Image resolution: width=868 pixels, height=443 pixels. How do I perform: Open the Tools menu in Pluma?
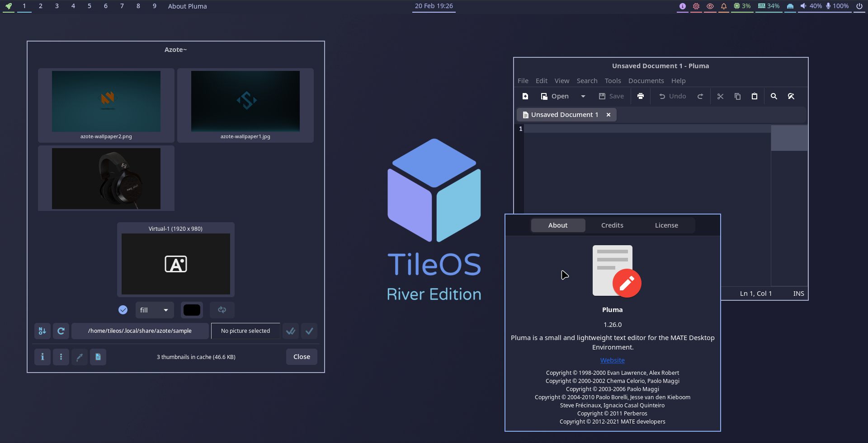[x=613, y=81]
